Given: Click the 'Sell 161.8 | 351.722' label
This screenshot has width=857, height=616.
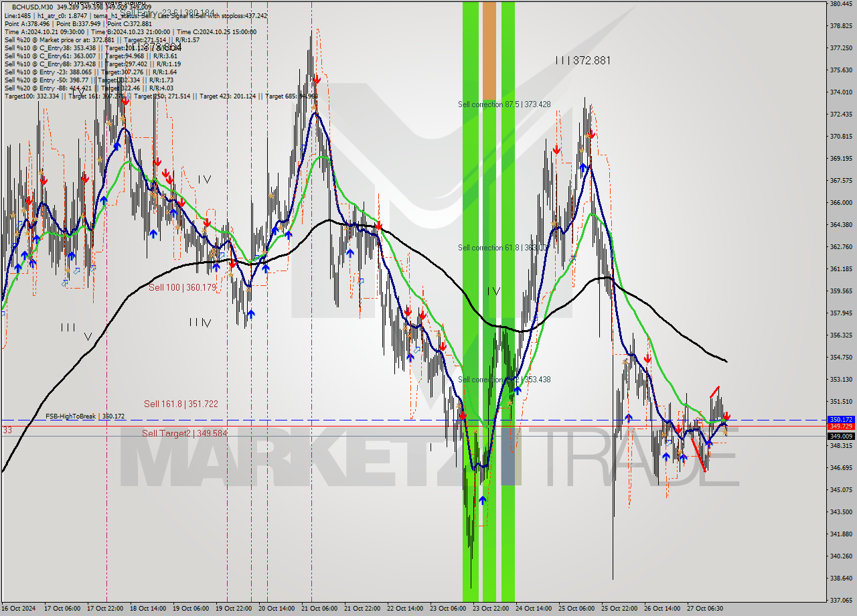Looking at the screenshot, I should 181,404.
